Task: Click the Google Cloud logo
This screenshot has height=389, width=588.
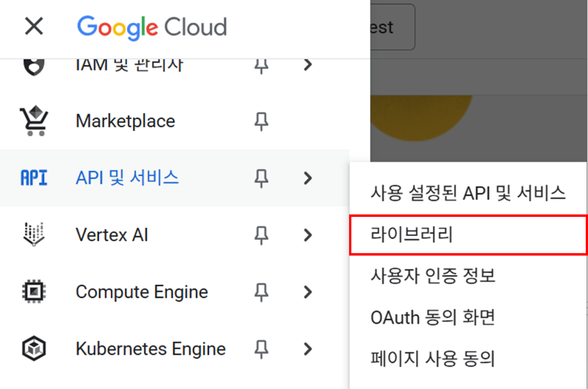Action: [152, 28]
